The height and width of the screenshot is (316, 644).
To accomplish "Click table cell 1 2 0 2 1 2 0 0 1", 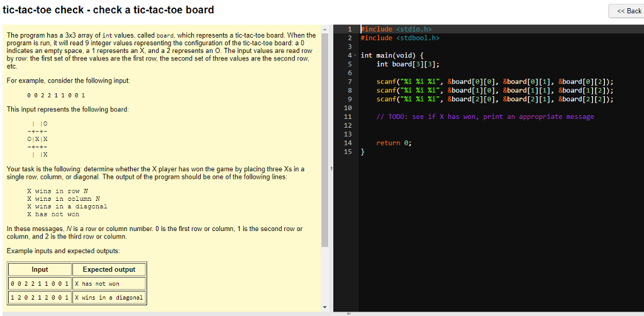I will [40, 298].
